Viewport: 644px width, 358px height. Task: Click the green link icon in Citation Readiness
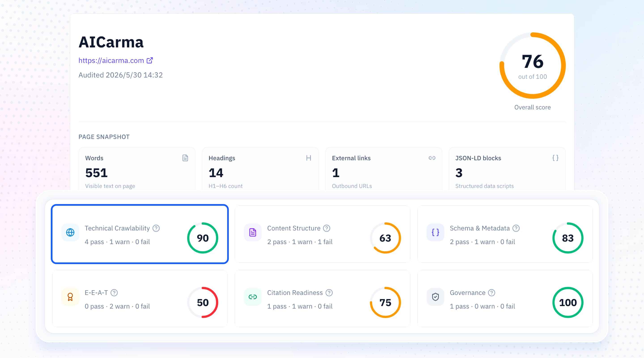(x=252, y=297)
